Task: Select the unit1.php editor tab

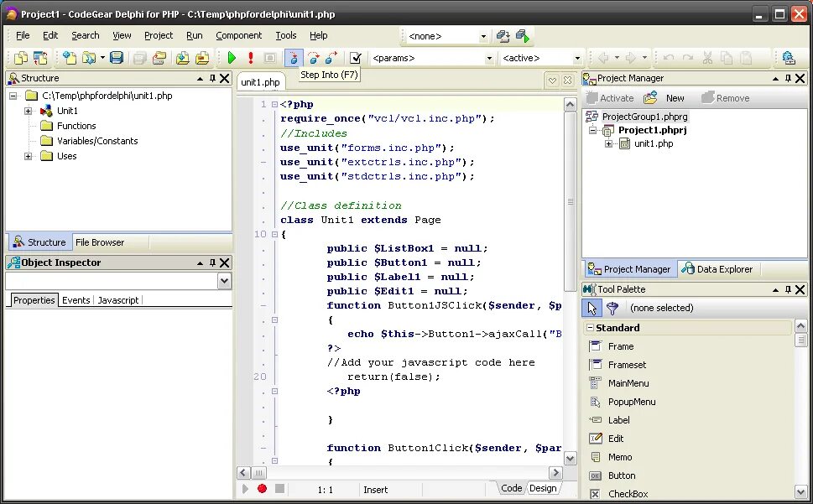Action: [x=260, y=82]
